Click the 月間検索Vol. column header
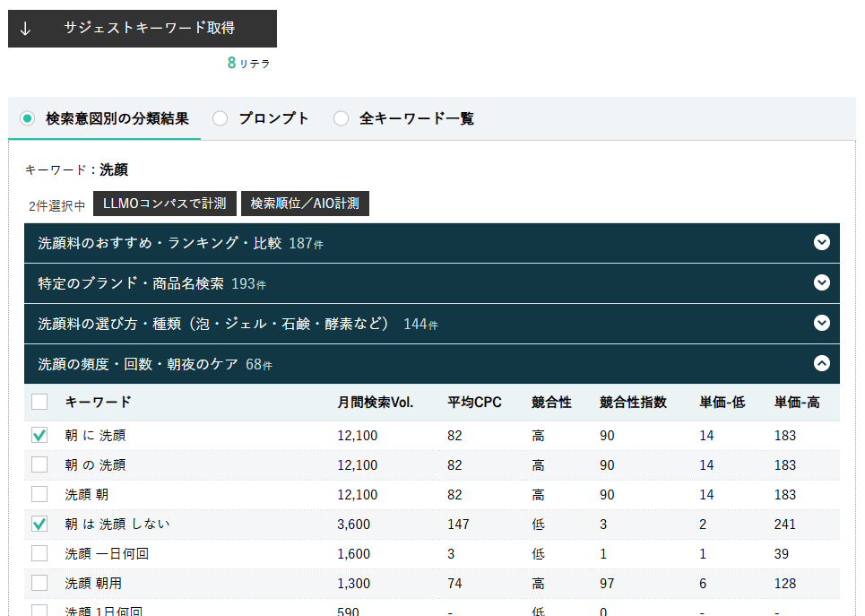 click(375, 403)
